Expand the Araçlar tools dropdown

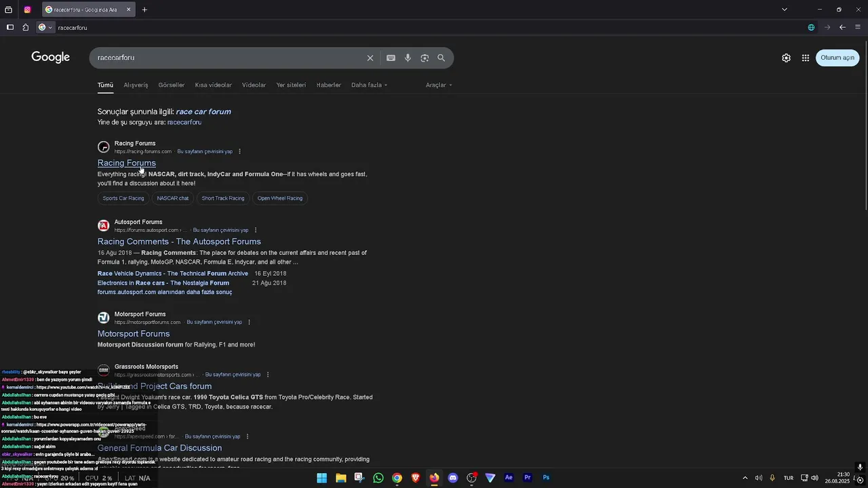click(439, 85)
